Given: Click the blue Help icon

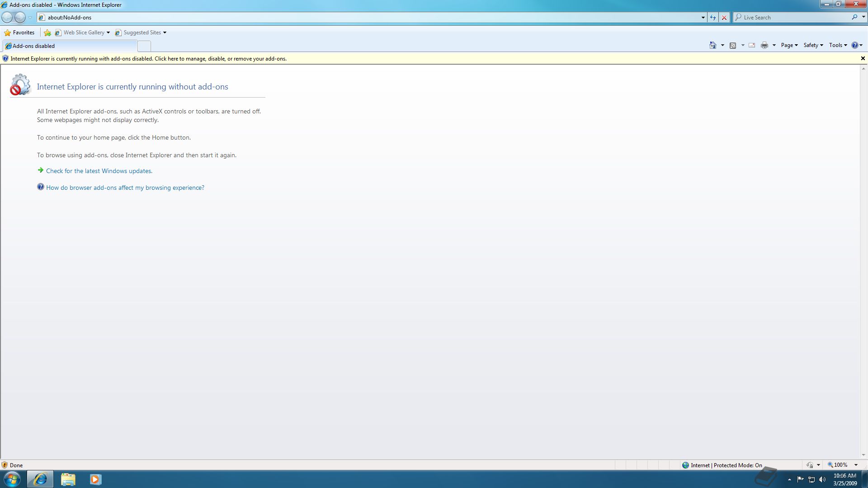Looking at the screenshot, I should (854, 45).
